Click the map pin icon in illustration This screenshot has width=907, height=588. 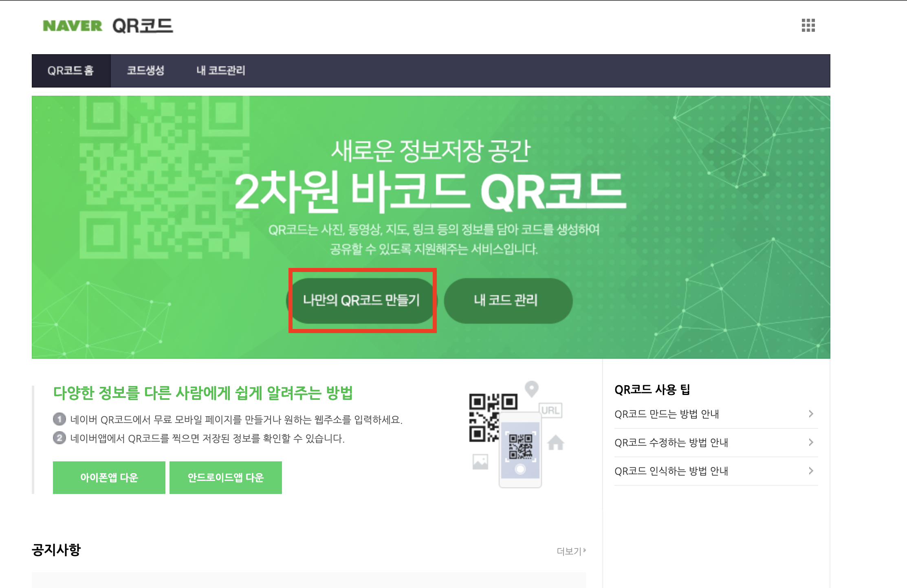531,389
